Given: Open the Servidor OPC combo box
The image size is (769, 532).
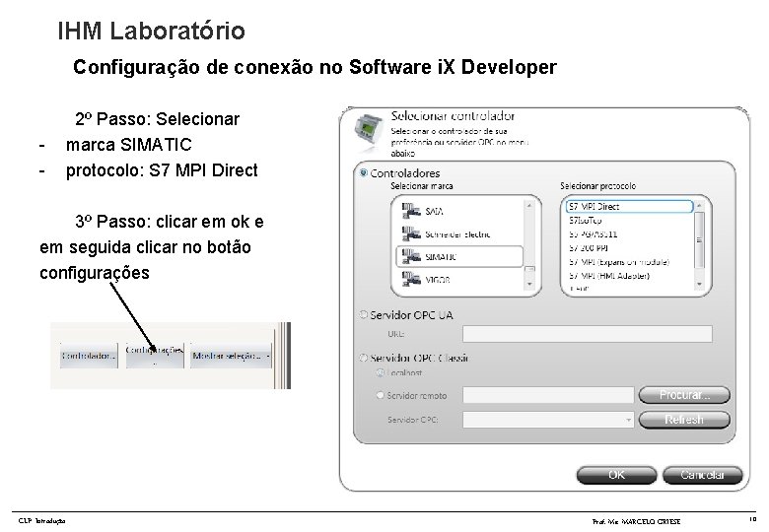Looking at the screenshot, I should point(548,420).
